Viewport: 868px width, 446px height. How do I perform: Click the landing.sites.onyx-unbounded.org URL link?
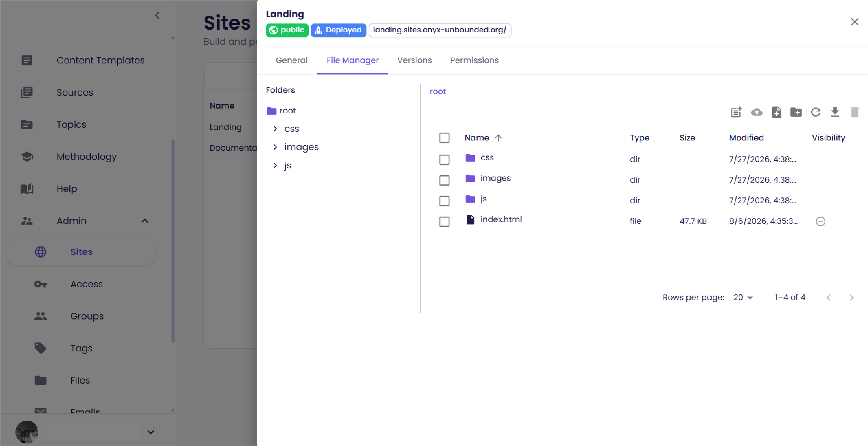(440, 30)
